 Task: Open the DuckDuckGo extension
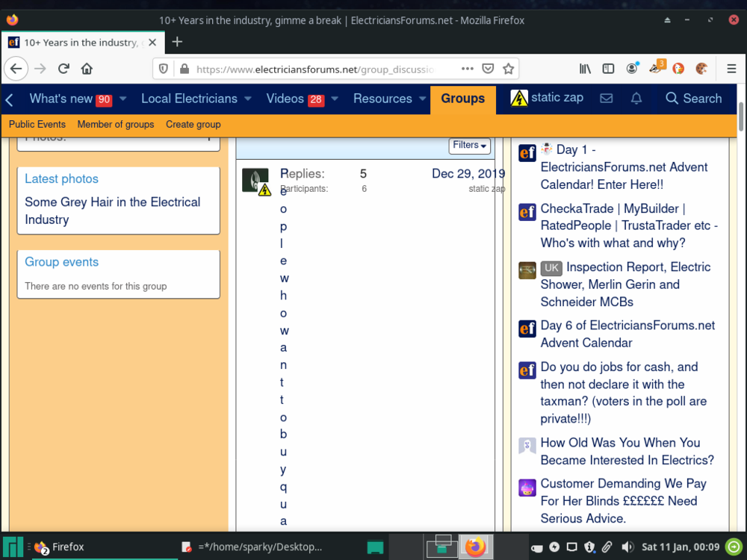[678, 69]
